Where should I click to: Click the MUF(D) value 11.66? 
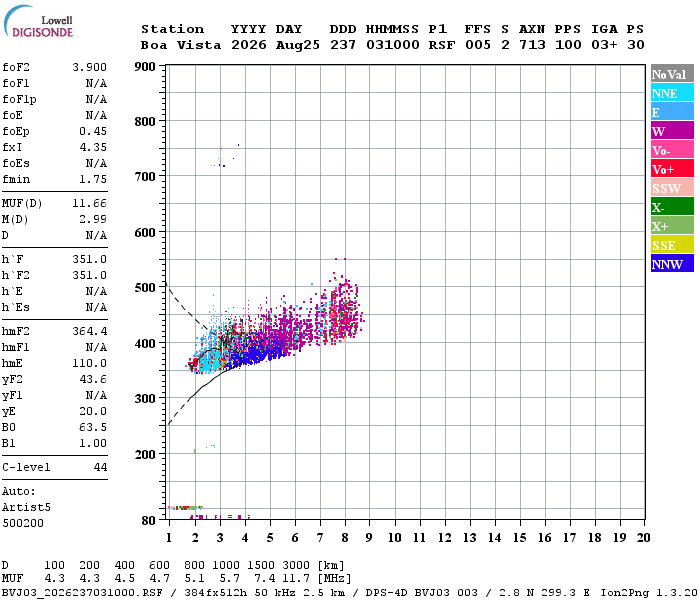click(x=89, y=203)
